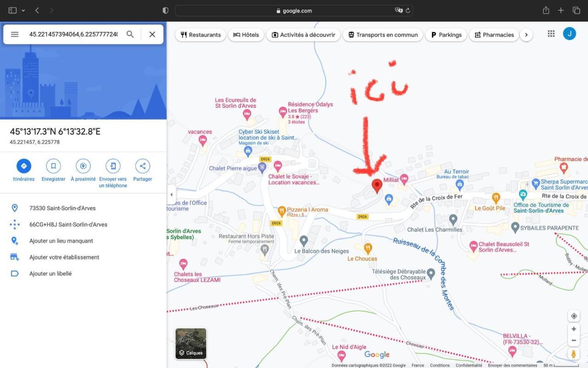Click the 73530 Saint-Sorlin-d'Arves address row
This screenshot has height=368, width=588.
(x=83, y=208)
